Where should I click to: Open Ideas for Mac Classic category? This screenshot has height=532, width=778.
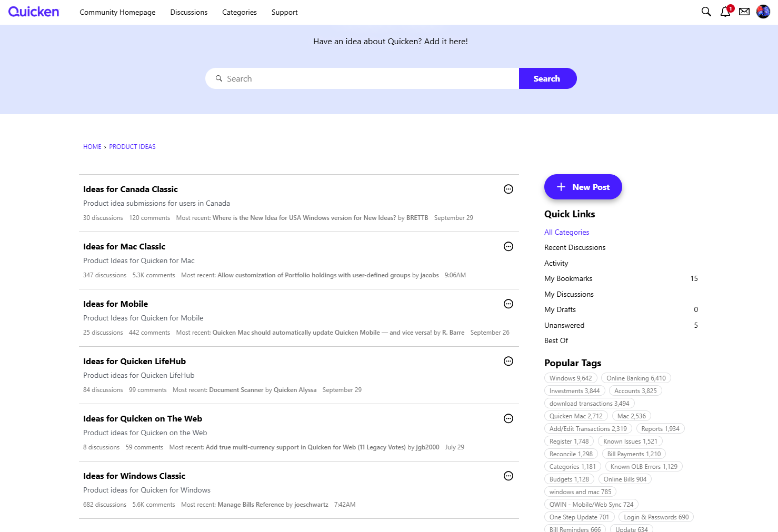(x=124, y=247)
